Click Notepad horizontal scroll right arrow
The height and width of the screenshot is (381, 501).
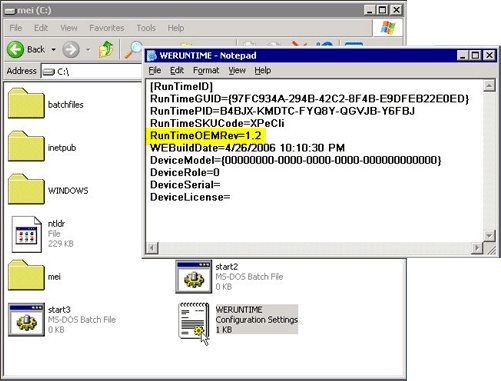pyautogui.click(x=477, y=248)
